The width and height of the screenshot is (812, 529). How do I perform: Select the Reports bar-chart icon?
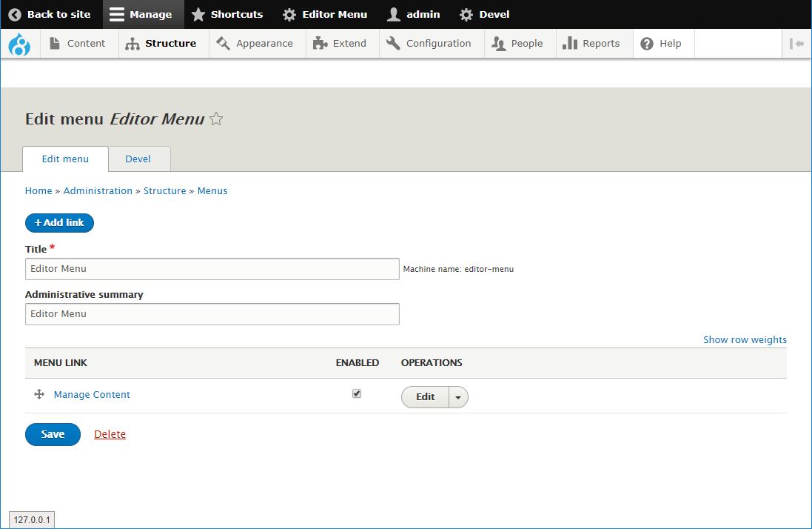571,43
